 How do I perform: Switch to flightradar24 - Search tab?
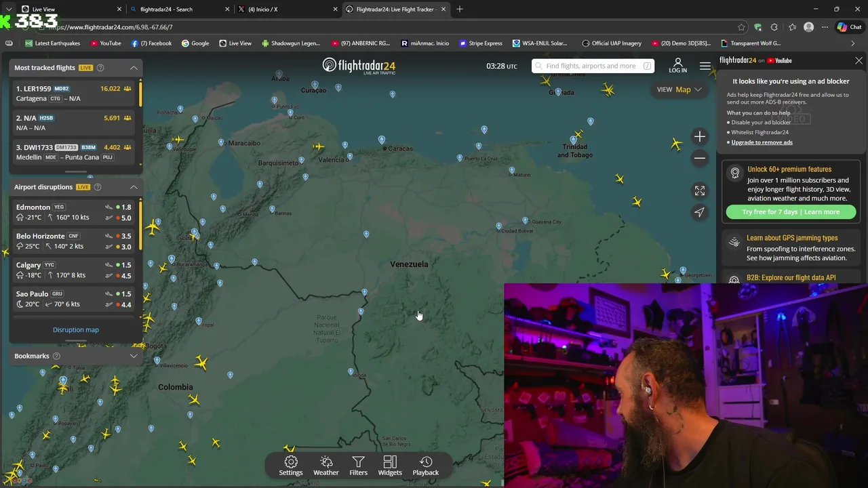click(x=180, y=9)
